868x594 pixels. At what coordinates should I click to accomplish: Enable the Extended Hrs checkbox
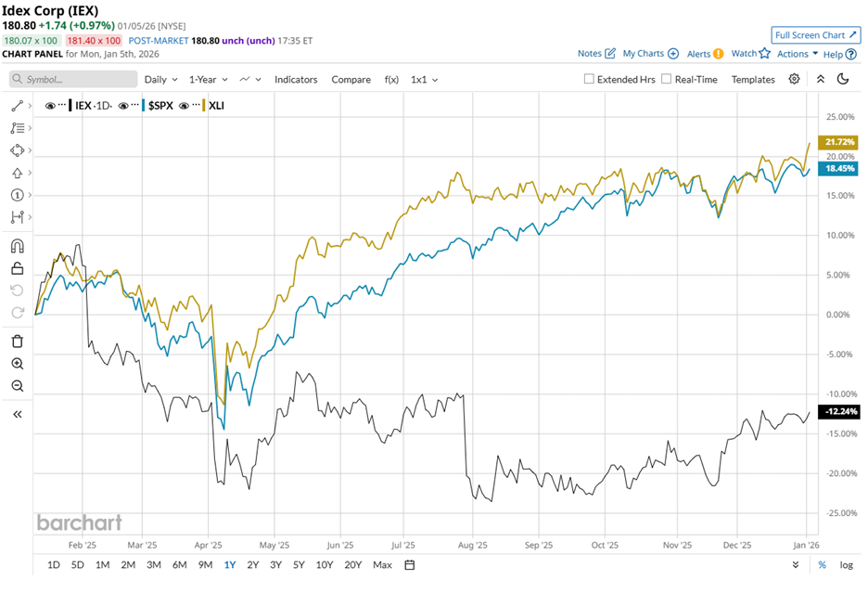(589, 79)
